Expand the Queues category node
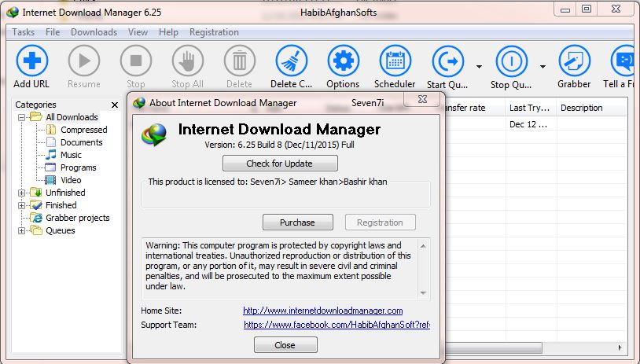640x364 pixels. pos(22,230)
